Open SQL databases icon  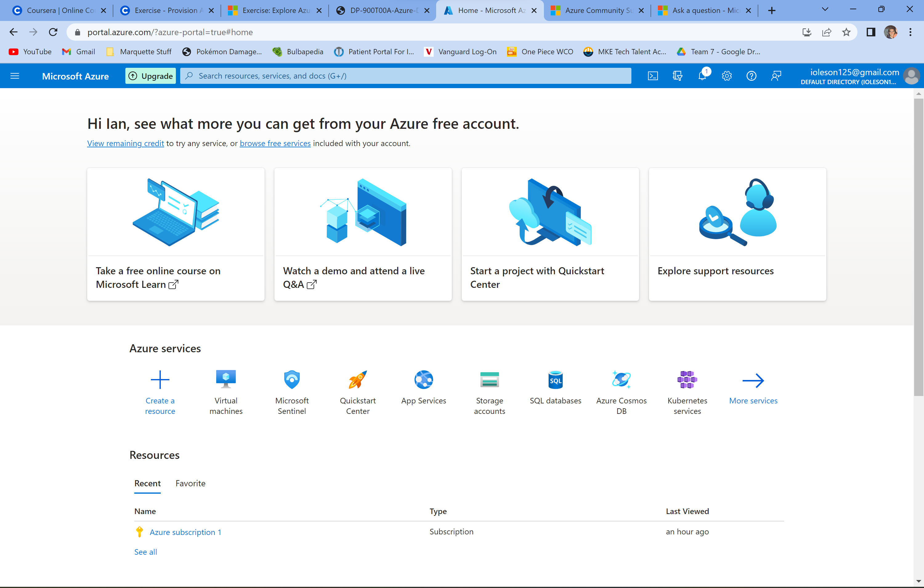click(556, 379)
